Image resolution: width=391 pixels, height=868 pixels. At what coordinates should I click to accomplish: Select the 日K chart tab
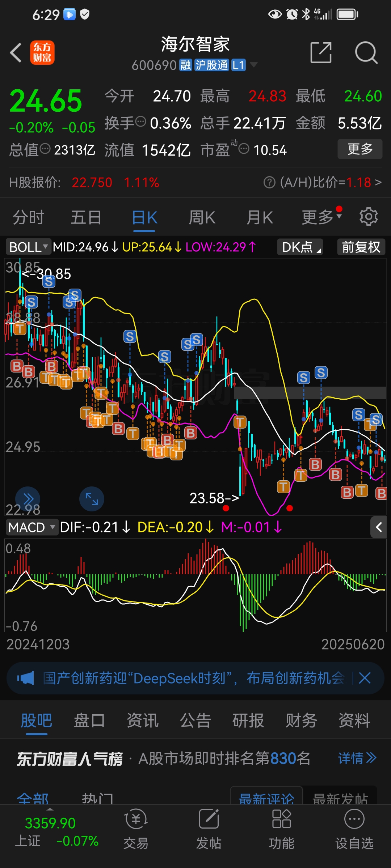[144, 218]
